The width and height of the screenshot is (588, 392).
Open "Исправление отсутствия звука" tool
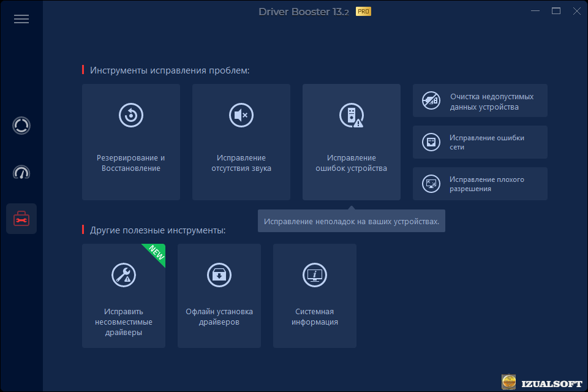point(241,162)
